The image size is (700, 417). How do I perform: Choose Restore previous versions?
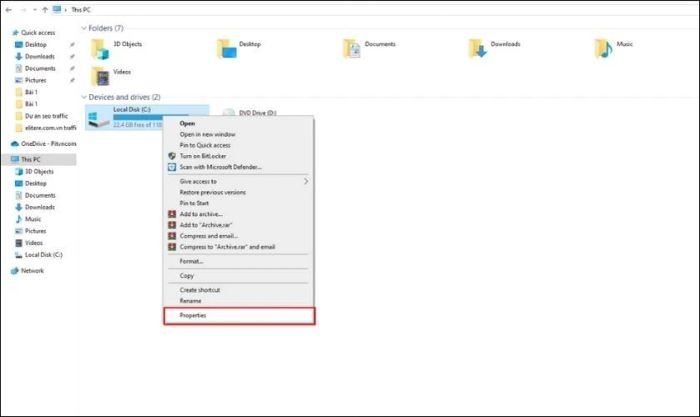(x=238, y=192)
